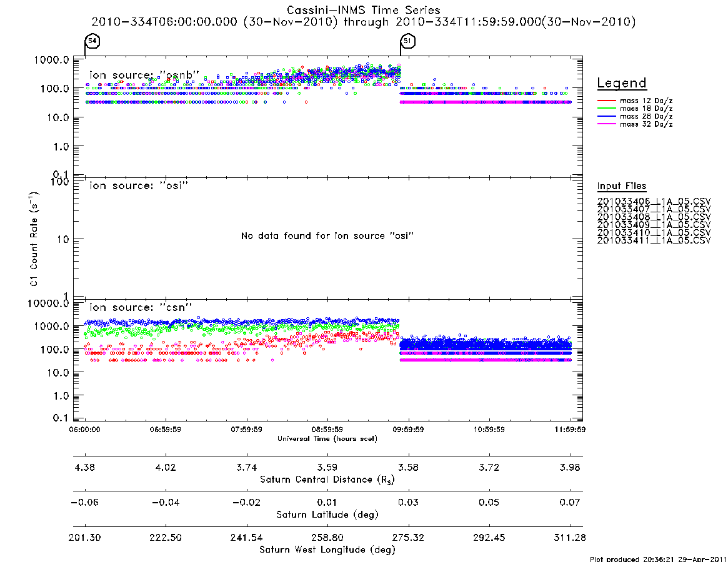This screenshot has height=562, width=728.
Task: Click time tick label 07:59:59
Action: point(247,430)
